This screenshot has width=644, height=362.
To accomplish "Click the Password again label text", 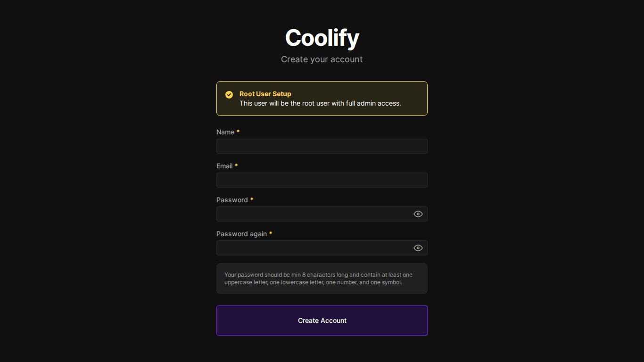I will point(241,233).
